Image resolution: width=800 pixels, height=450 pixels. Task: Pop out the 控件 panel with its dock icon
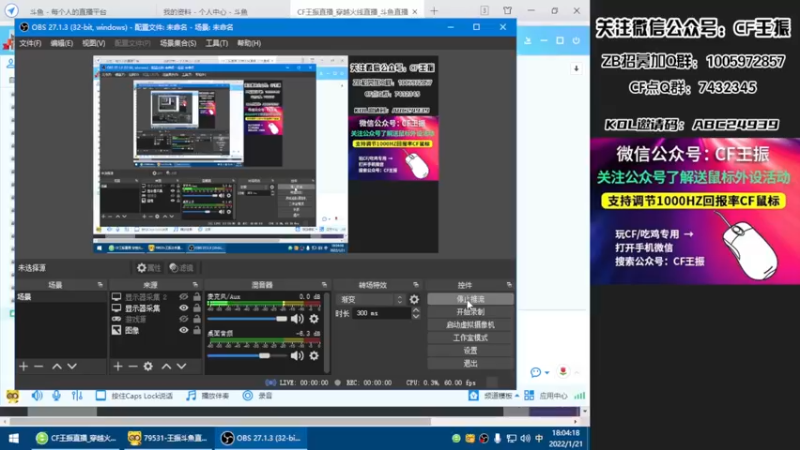pos(509,285)
